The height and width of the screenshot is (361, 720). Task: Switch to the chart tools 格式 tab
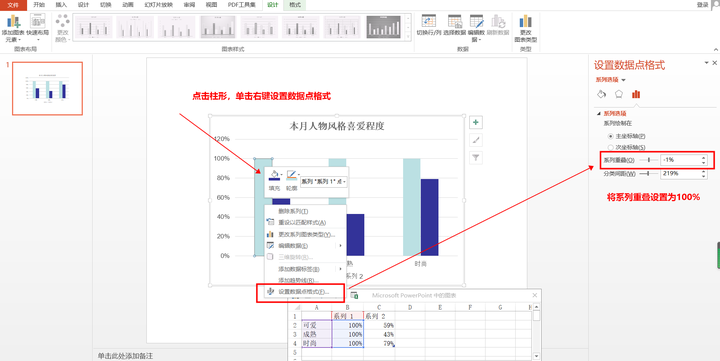(x=295, y=5)
